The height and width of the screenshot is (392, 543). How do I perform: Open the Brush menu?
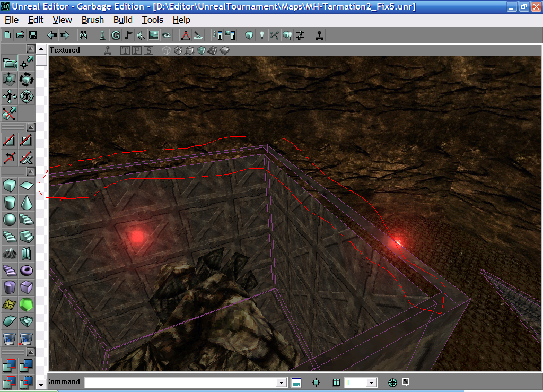click(x=93, y=20)
